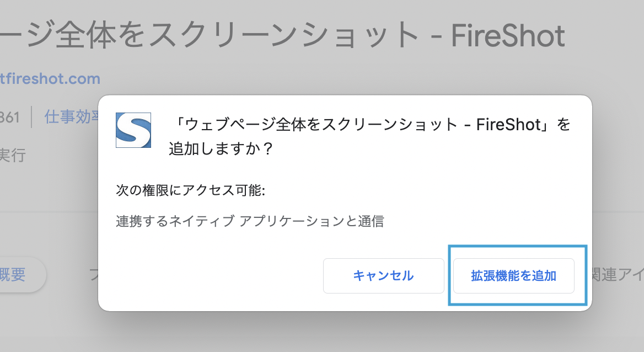Confirm with the 拡張機能を追加 button
The image size is (644, 352).
513,275
